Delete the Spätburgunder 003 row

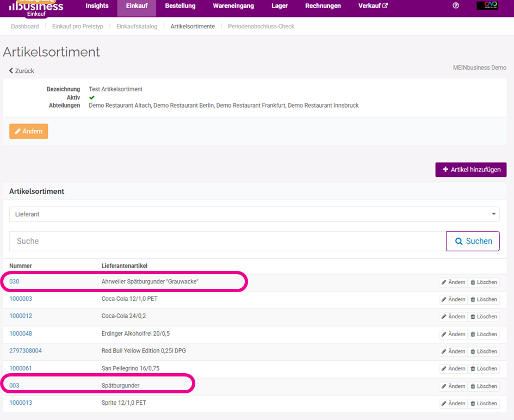tap(484, 386)
